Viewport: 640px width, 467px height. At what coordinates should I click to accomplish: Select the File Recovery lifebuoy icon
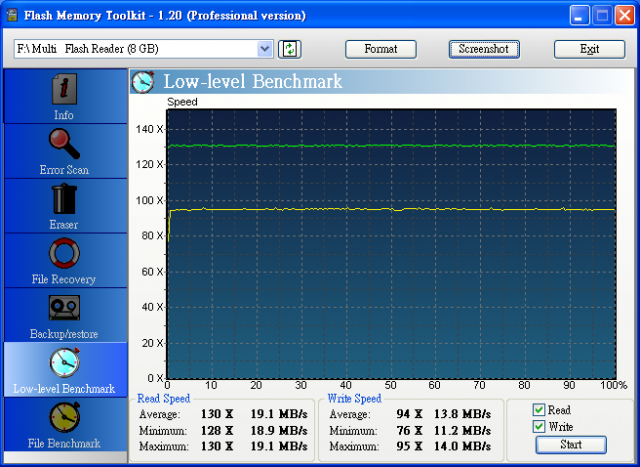click(64, 254)
